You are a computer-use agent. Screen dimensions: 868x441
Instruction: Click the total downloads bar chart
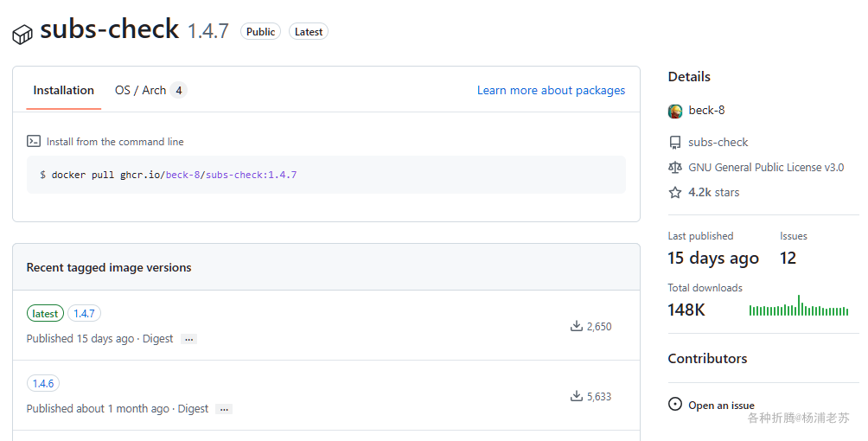point(798,307)
